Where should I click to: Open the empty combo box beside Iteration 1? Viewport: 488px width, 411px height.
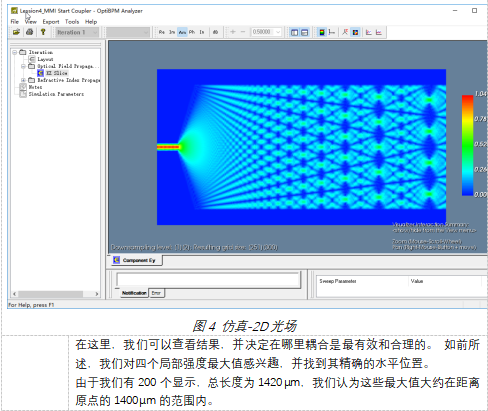pos(127,32)
